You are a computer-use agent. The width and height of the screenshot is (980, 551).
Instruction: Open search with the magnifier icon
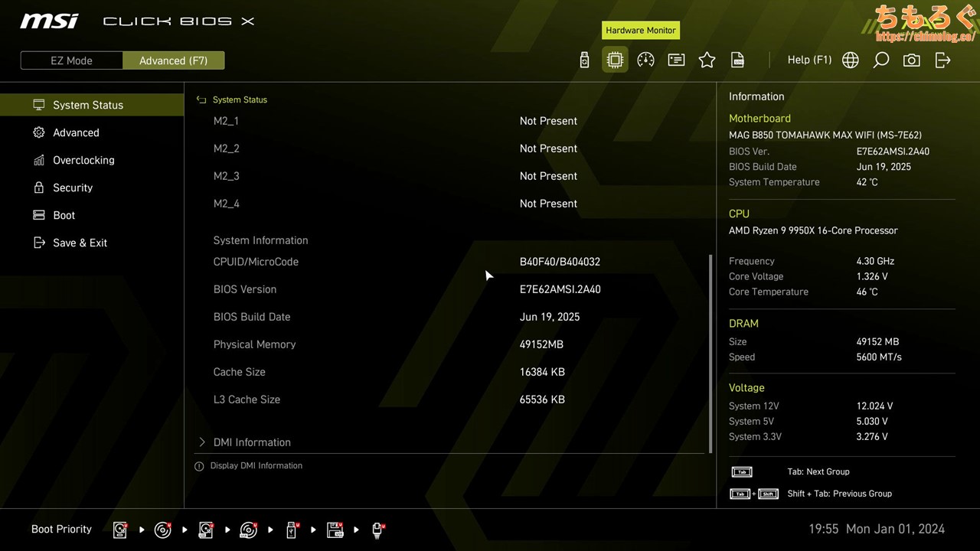point(880,60)
